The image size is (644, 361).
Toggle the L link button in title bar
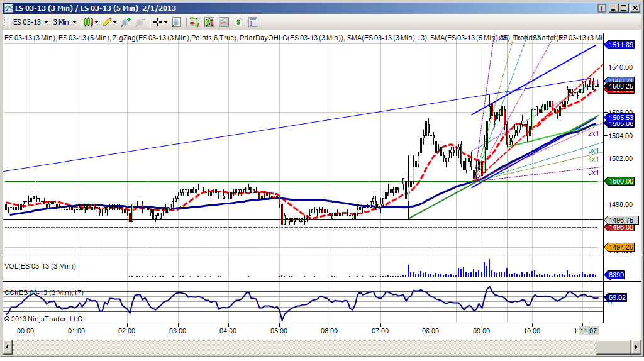(602, 8)
